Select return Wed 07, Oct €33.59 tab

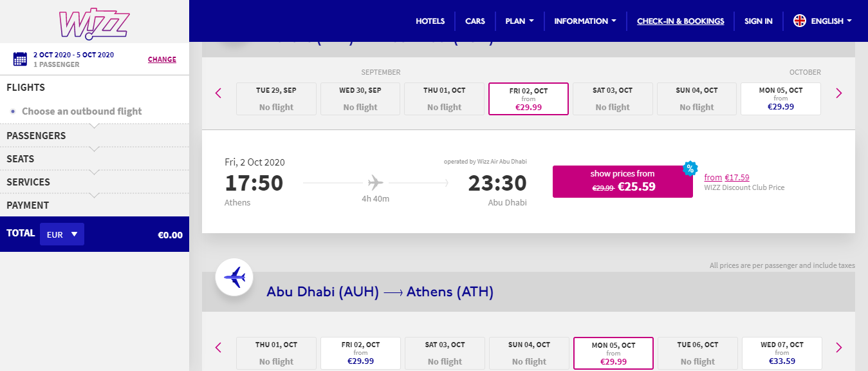point(782,354)
